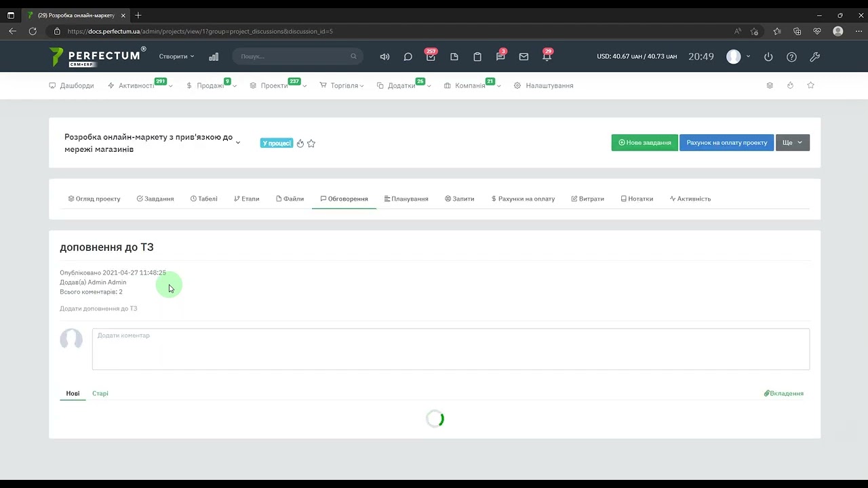Image resolution: width=868 pixels, height=488 pixels.
Task: Open messages icon with badge 3
Action: point(500,56)
